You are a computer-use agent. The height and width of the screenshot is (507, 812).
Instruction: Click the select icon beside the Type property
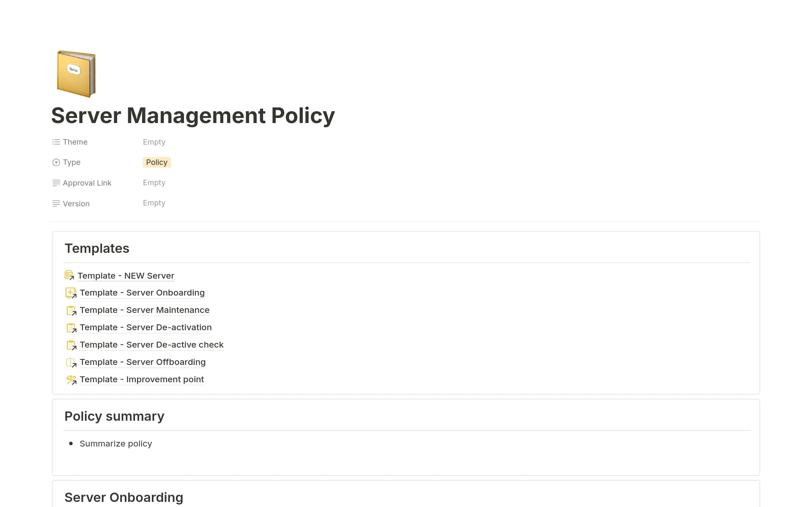coord(56,162)
